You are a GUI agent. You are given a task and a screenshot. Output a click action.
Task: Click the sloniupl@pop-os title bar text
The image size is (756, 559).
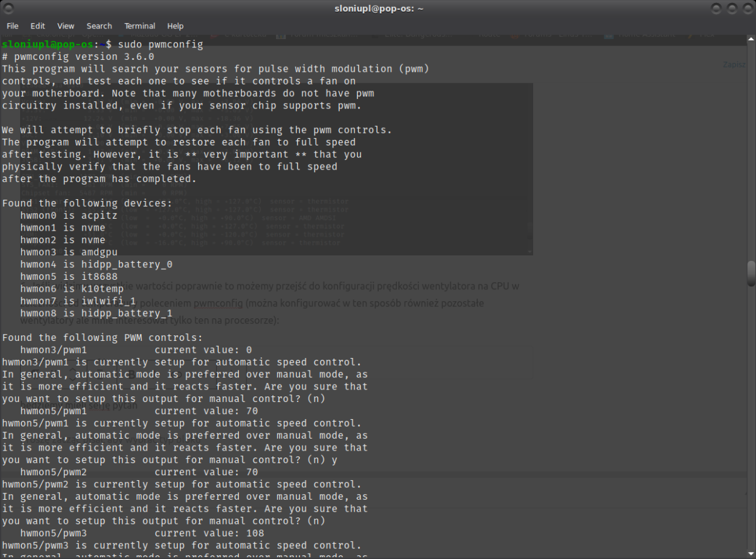point(378,9)
